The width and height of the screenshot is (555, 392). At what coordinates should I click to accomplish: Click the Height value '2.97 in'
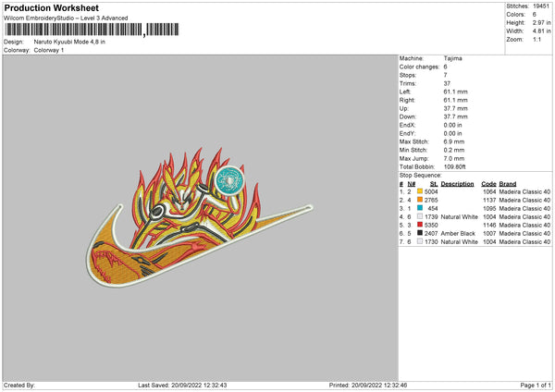point(542,22)
